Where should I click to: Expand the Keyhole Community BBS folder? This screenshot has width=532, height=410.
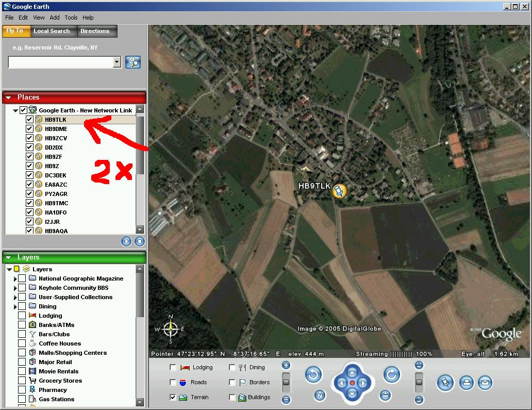pyautogui.click(x=15, y=288)
